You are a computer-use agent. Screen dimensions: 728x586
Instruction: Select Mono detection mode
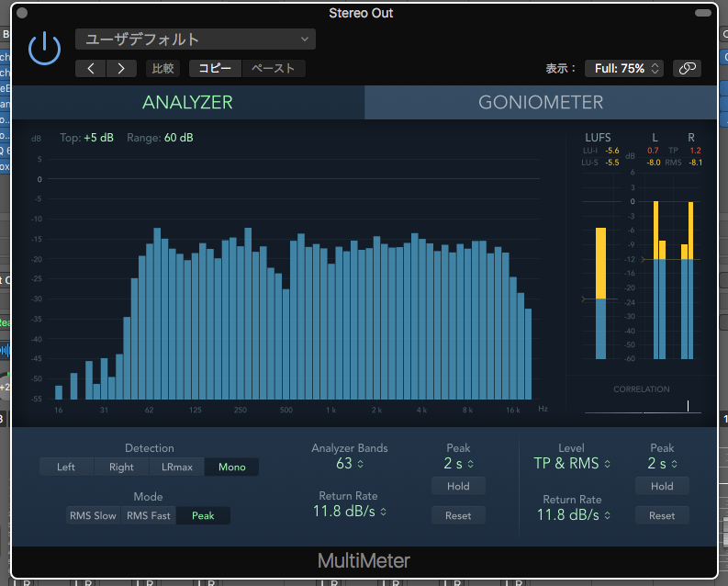(231, 467)
